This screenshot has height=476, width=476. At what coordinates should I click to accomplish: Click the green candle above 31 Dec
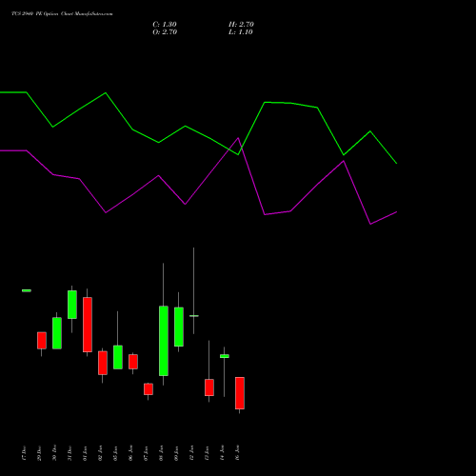[72, 305]
